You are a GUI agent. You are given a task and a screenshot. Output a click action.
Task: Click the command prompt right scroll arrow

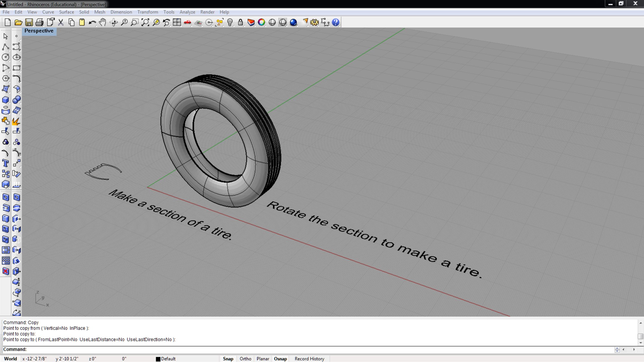[634, 349]
